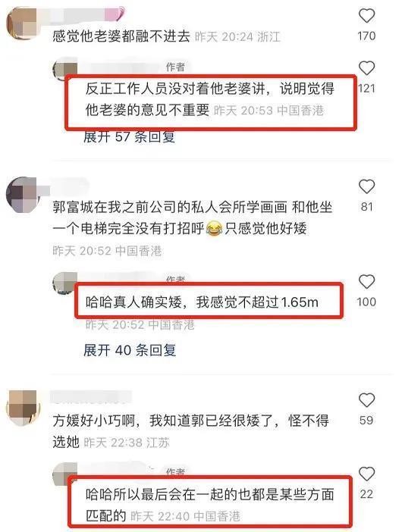Like the author reply with 121 likes
This screenshot has width=405, height=532.
tap(366, 68)
